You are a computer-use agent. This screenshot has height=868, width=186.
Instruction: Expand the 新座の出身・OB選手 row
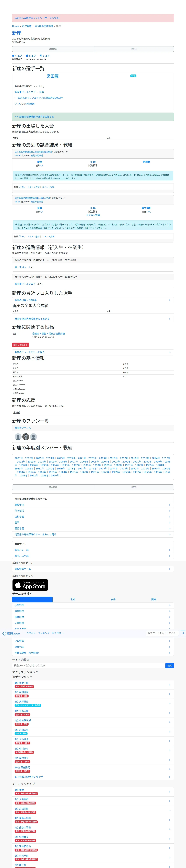coord(93,300)
